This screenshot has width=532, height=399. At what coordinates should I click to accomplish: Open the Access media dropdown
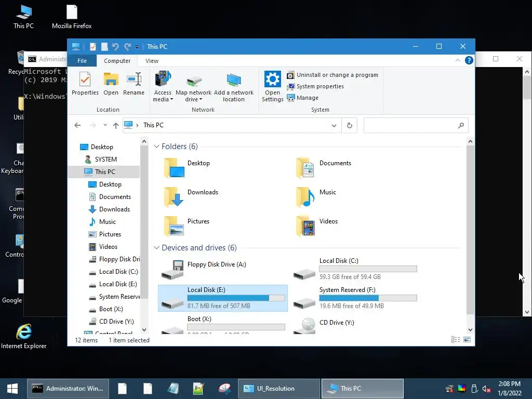pyautogui.click(x=163, y=87)
